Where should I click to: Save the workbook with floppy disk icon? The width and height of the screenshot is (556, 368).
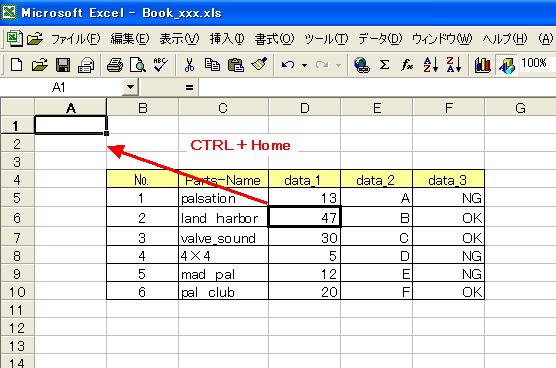(63, 65)
